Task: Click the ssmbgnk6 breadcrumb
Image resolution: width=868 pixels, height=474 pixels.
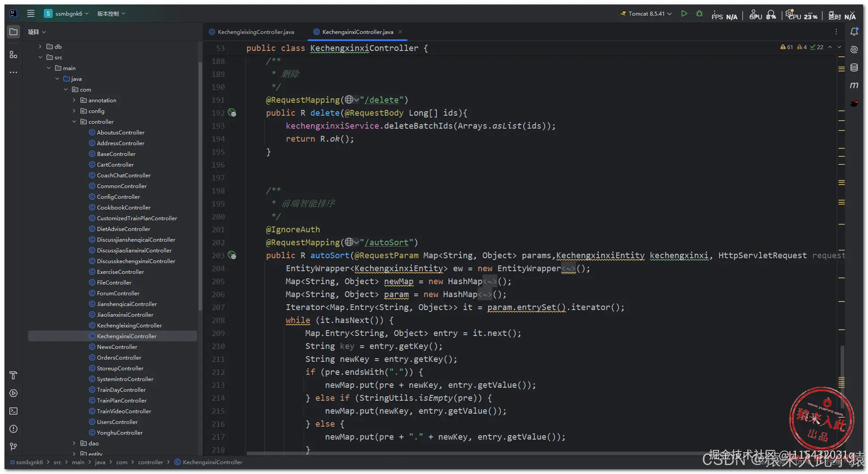Action: [27, 462]
